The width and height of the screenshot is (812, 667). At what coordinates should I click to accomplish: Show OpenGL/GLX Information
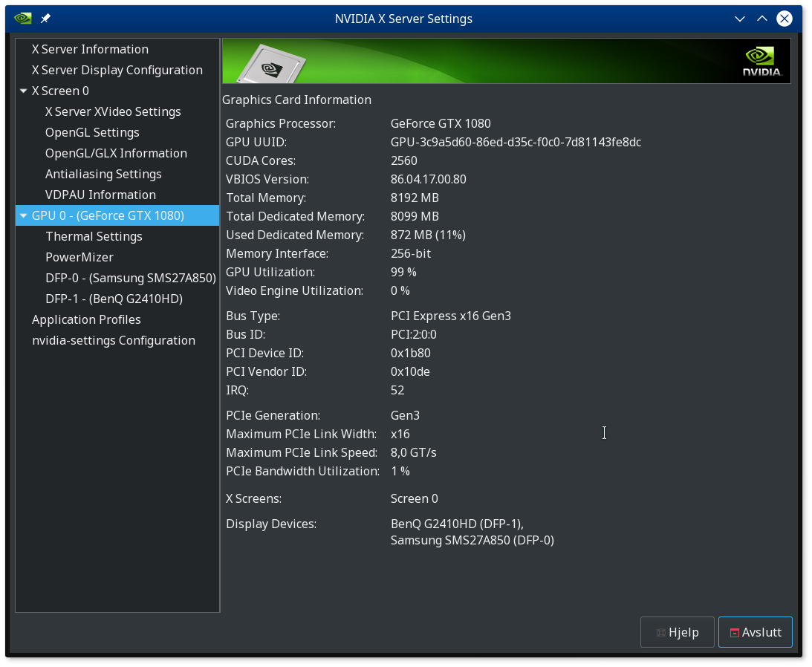(116, 153)
